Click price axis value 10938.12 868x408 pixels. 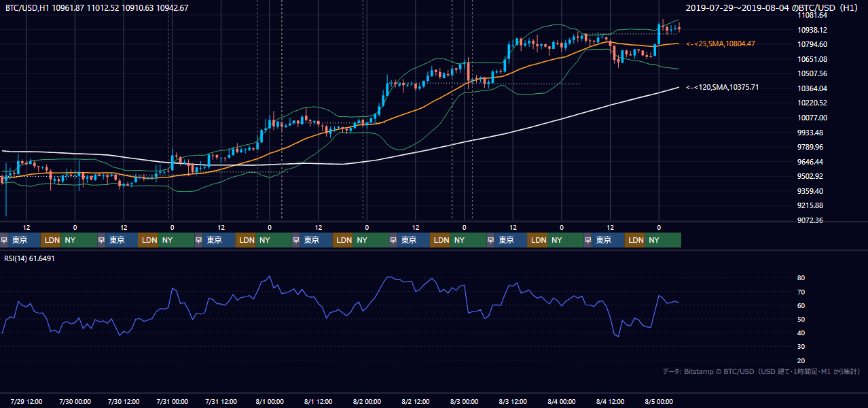click(812, 30)
